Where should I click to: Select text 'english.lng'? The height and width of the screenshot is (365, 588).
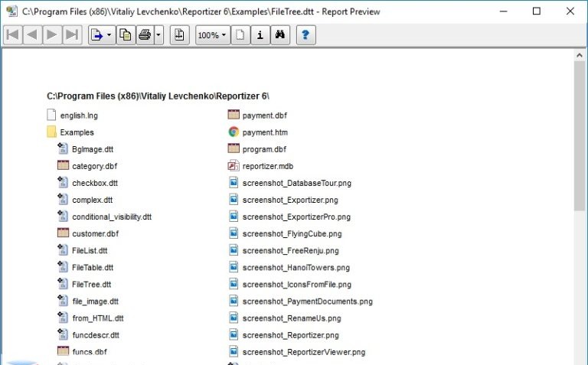pos(79,116)
